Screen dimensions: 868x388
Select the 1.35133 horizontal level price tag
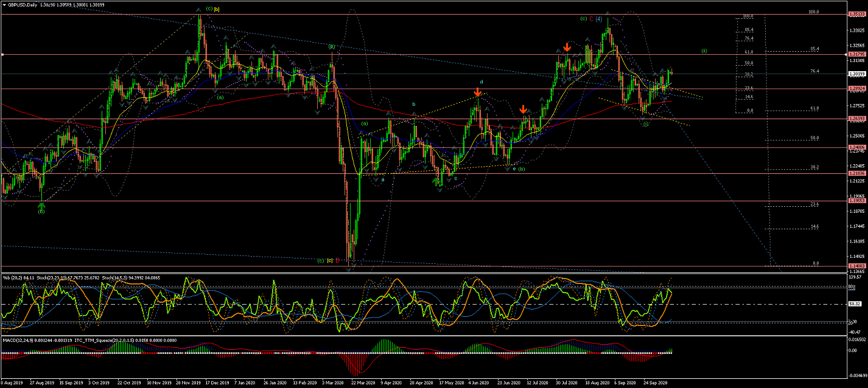tap(856, 14)
